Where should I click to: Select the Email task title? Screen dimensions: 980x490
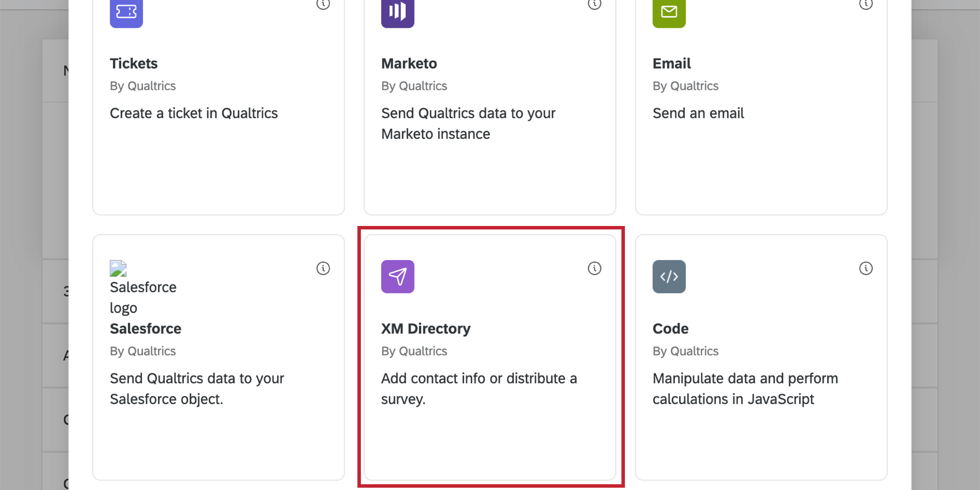672,63
